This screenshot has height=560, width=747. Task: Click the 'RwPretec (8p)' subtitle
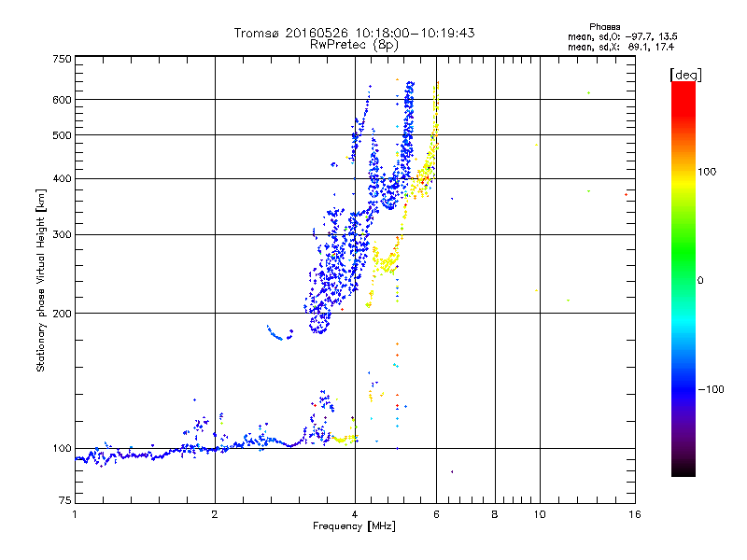tap(354, 45)
